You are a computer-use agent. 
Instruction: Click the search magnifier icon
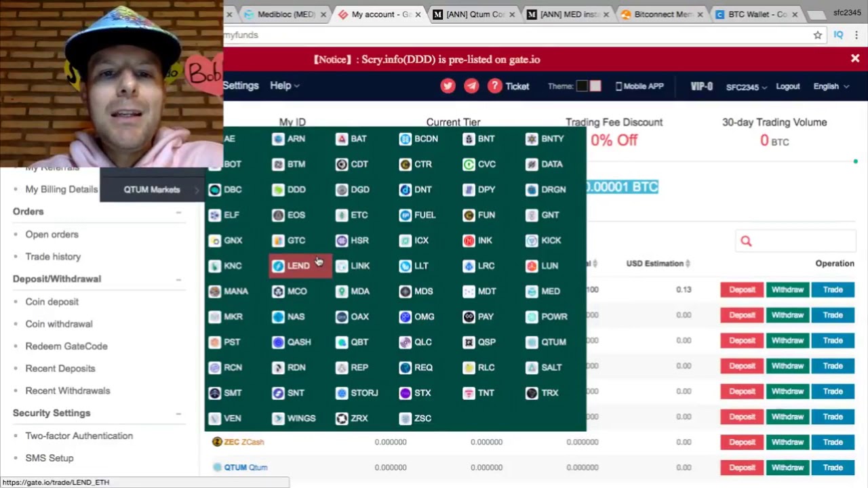(746, 241)
